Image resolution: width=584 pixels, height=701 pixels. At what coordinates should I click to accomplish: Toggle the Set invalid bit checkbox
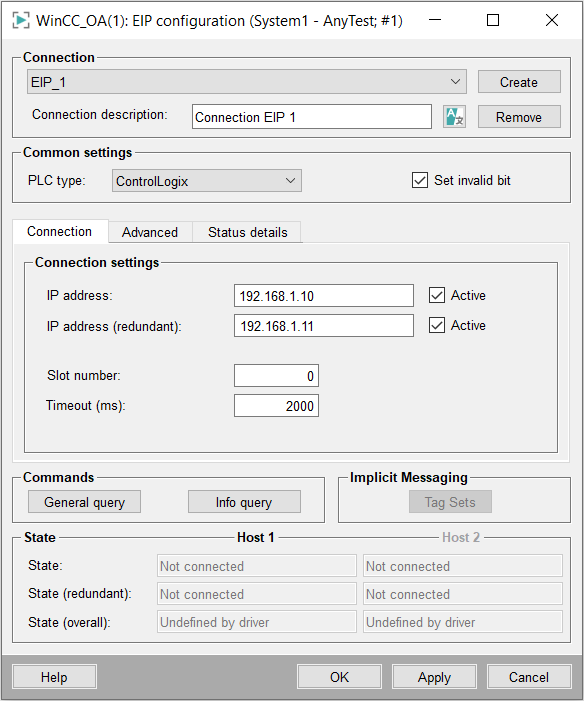coord(420,180)
